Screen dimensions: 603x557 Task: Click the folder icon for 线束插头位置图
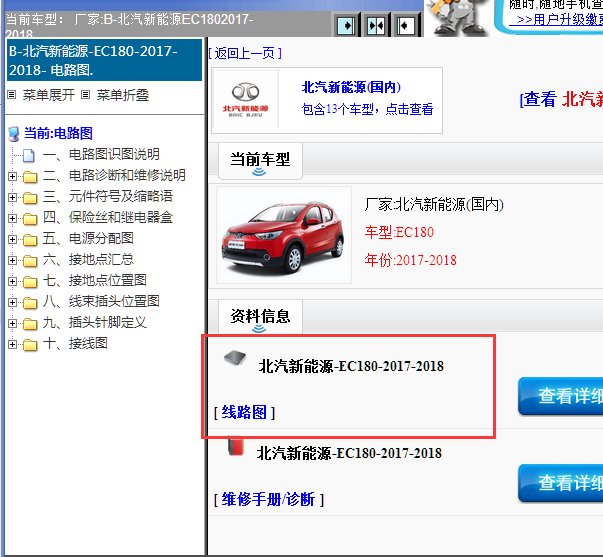pyautogui.click(x=30, y=302)
